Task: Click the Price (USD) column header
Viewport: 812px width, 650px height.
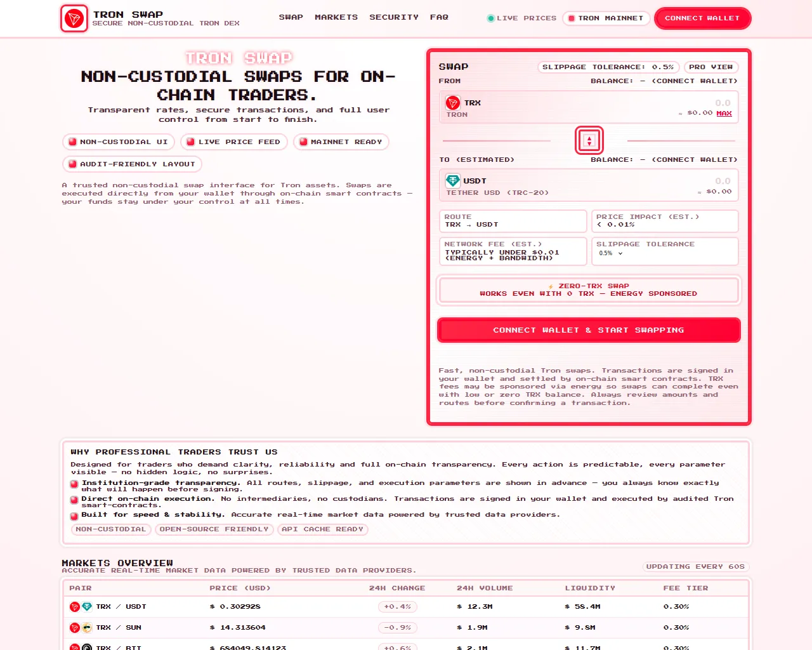Action: [x=240, y=588]
